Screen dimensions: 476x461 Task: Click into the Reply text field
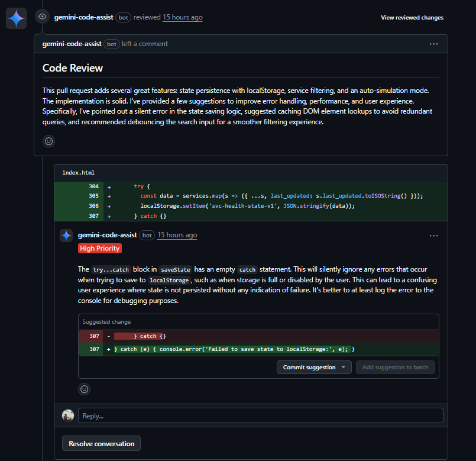pos(260,415)
